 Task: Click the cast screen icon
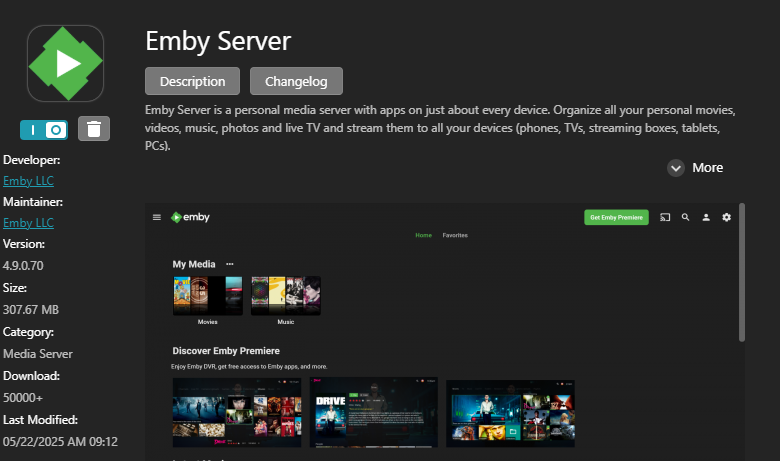tap(665, 217)
